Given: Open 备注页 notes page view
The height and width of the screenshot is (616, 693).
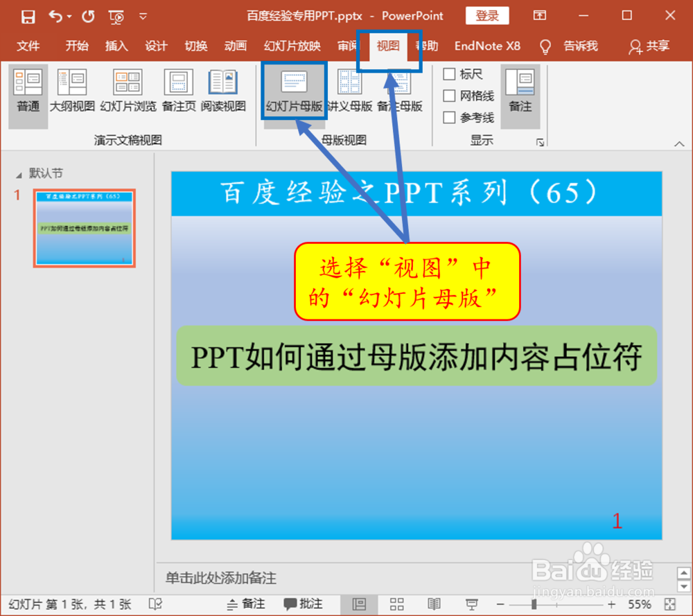Looking at the screenshot, I should (179, 91).
